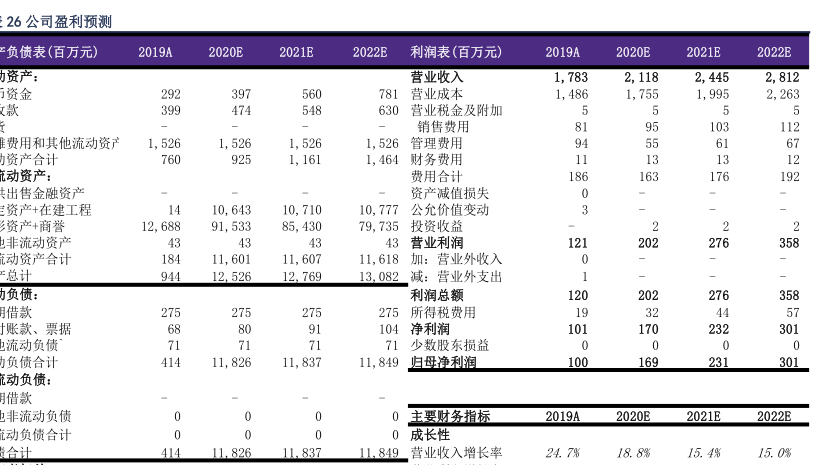Select the 成长性 subsection label
Image resolution: width=813 pixels, height=465 pixels.
coord(430,435)
